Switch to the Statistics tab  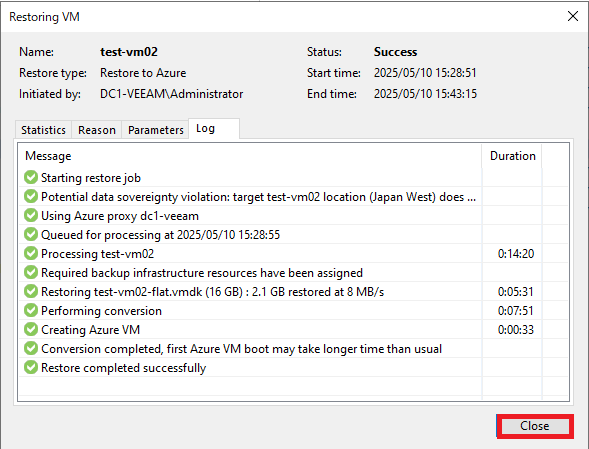(43, 130)
